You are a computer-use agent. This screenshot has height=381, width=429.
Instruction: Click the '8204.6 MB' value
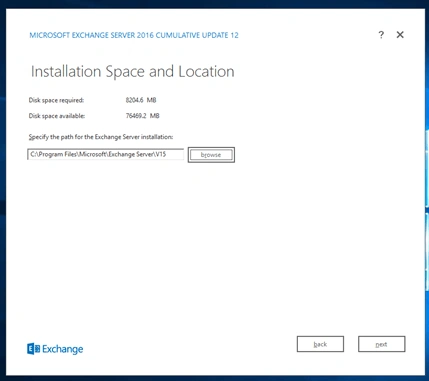(141, 100)
